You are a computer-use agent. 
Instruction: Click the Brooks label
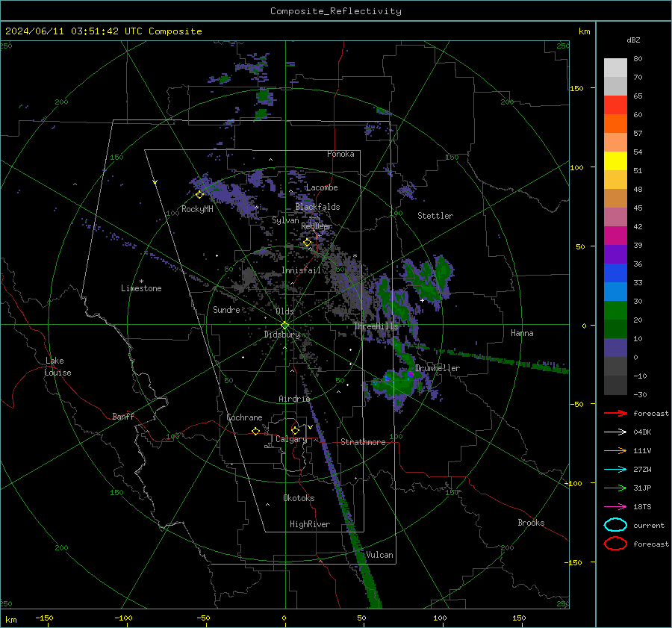tap(531, 523)
